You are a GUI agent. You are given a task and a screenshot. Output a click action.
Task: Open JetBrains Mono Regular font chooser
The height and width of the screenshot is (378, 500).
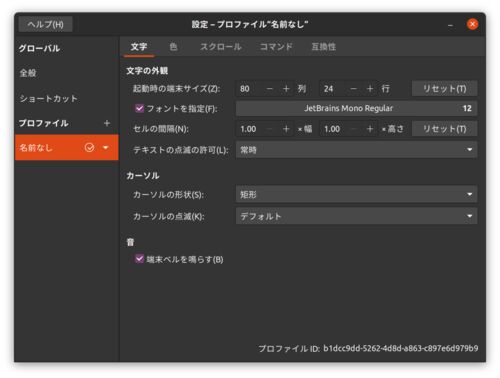[x=356, y=108]
